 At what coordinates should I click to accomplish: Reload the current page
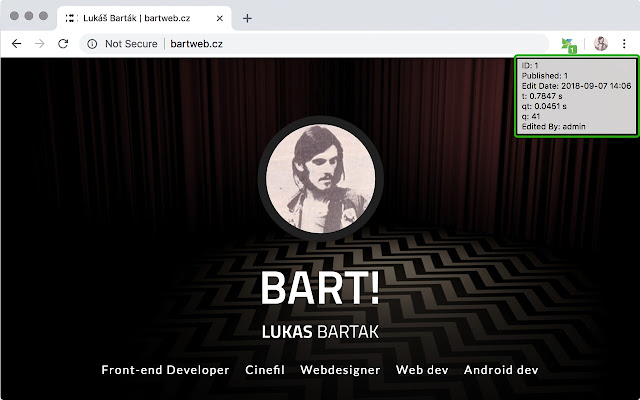pyautogui.click(x=63, y=44)
